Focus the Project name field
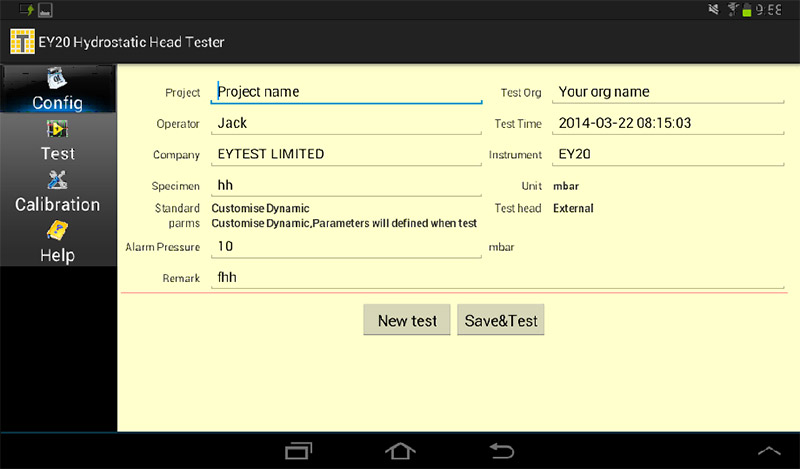 pyautogui.click(x=346, y=92)
